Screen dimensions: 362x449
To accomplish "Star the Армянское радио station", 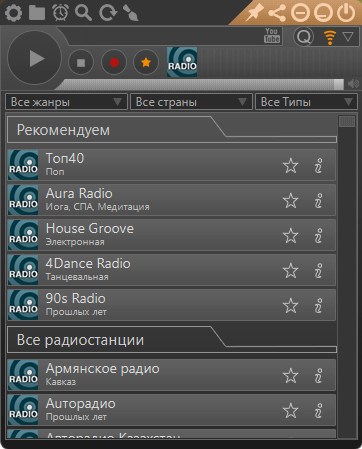I will pos(291,375).
